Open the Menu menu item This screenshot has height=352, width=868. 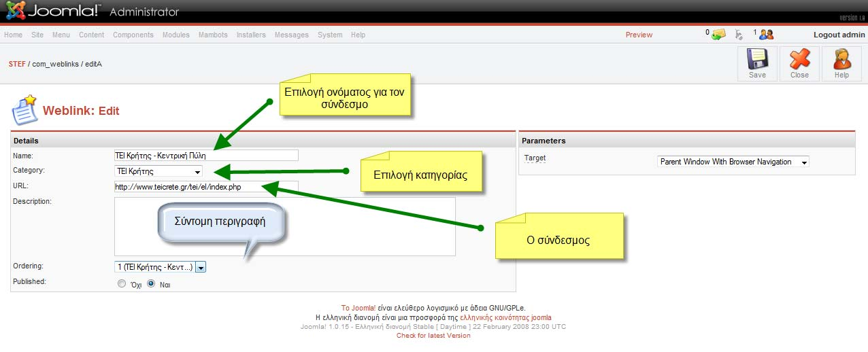[x=61, y=35]
